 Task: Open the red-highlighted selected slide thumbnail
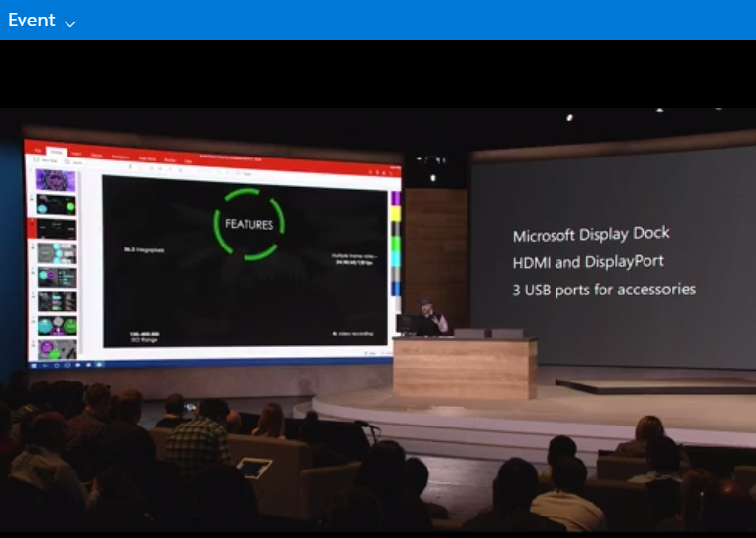[57, 229]
